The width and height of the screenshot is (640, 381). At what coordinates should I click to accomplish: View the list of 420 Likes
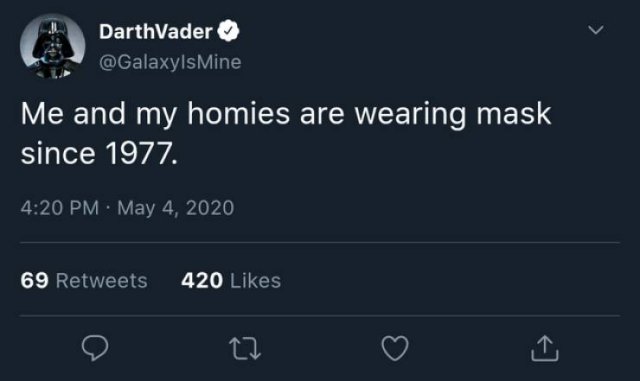(x=231, y=281)
